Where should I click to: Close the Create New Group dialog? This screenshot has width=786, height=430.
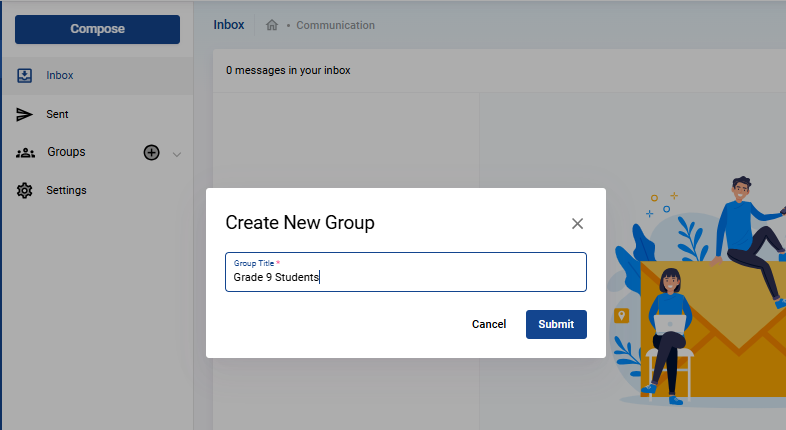577,224
